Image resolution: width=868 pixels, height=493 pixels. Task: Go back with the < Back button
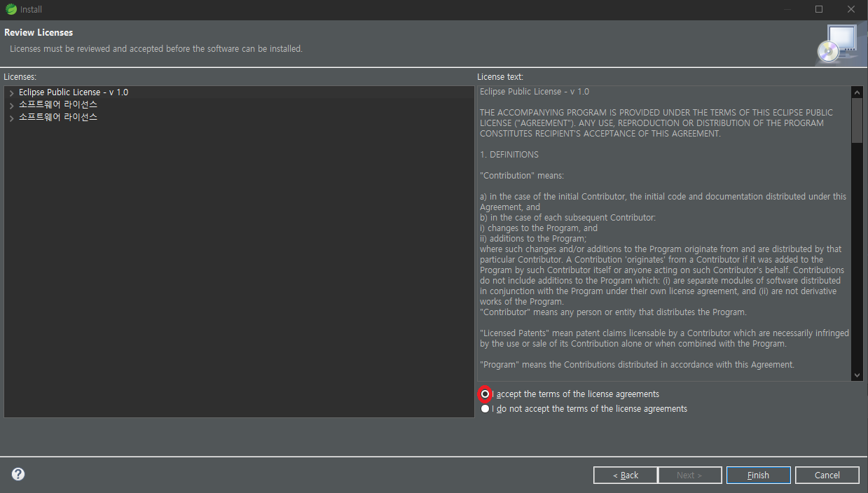coord(625,475)
